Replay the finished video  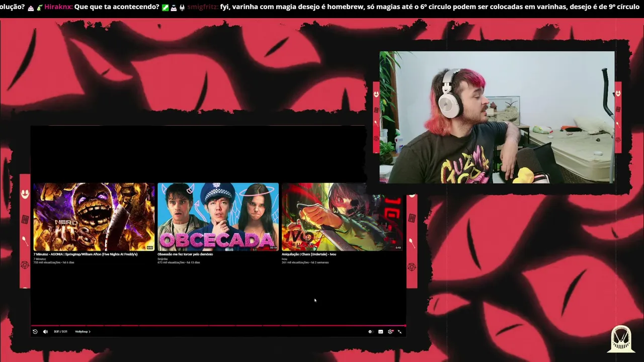[35, 332]
